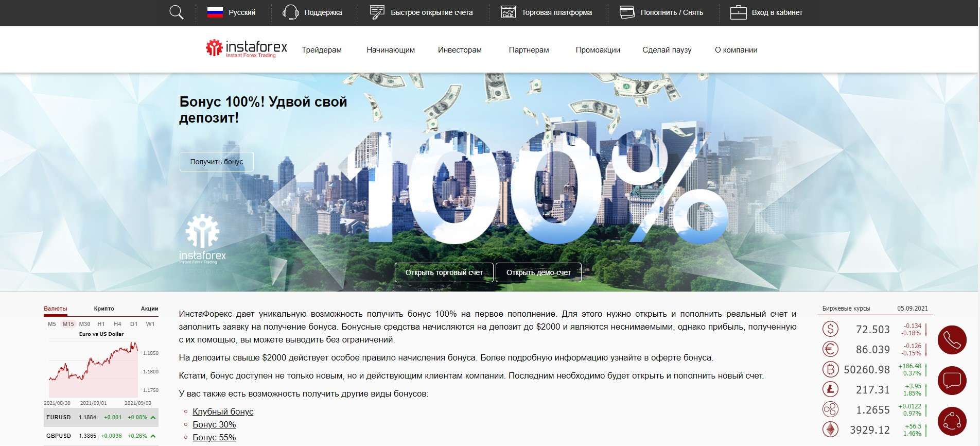980x446 pixels.
Task: Switch to the Крипто tab
Action: click(104, 308)
